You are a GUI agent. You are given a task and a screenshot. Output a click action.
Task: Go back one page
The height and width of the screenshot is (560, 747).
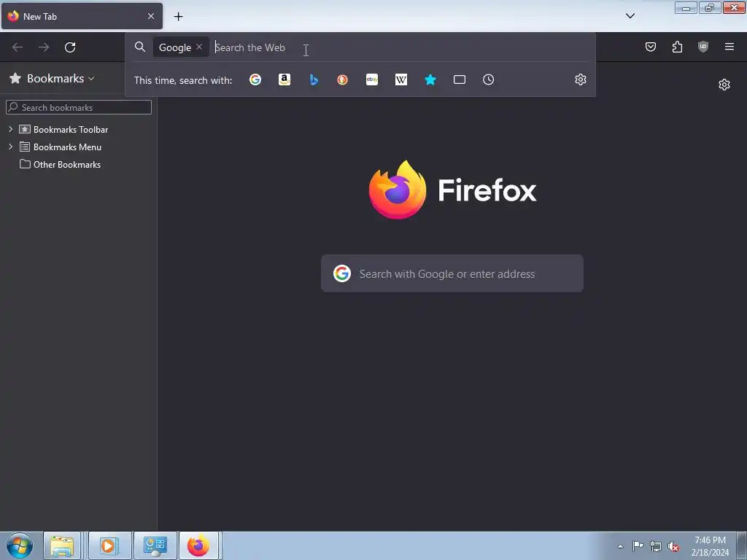18,47
